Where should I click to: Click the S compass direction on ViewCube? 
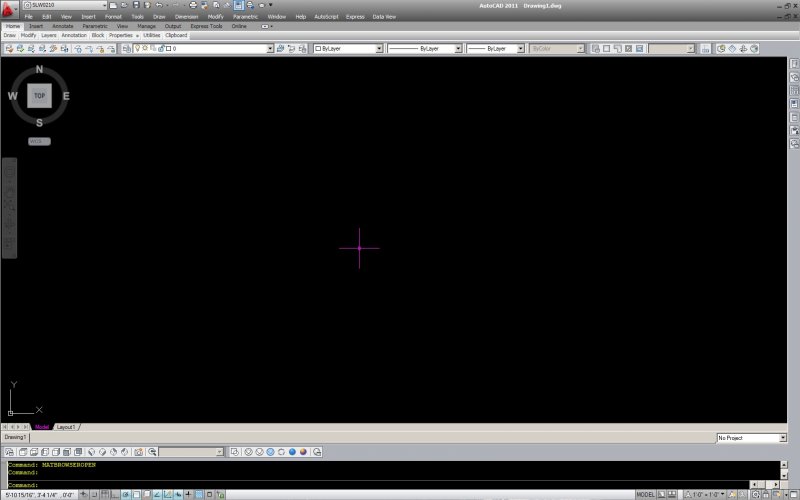(x=39, y=122)
